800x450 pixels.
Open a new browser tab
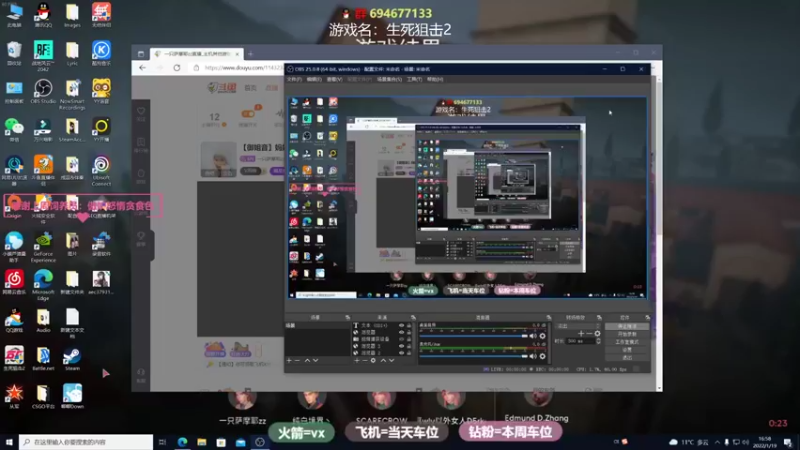click(251, 54)
